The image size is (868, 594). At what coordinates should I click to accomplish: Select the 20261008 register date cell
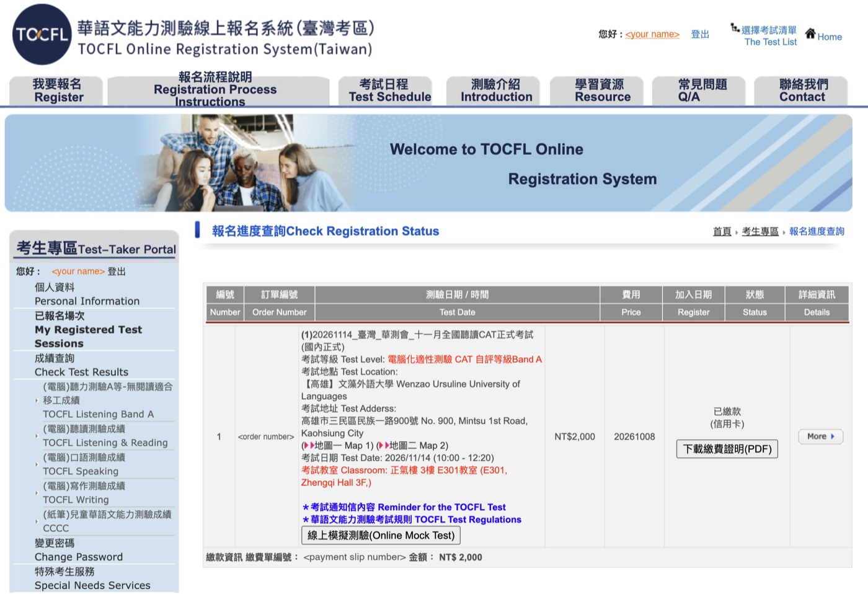point(634,437)
